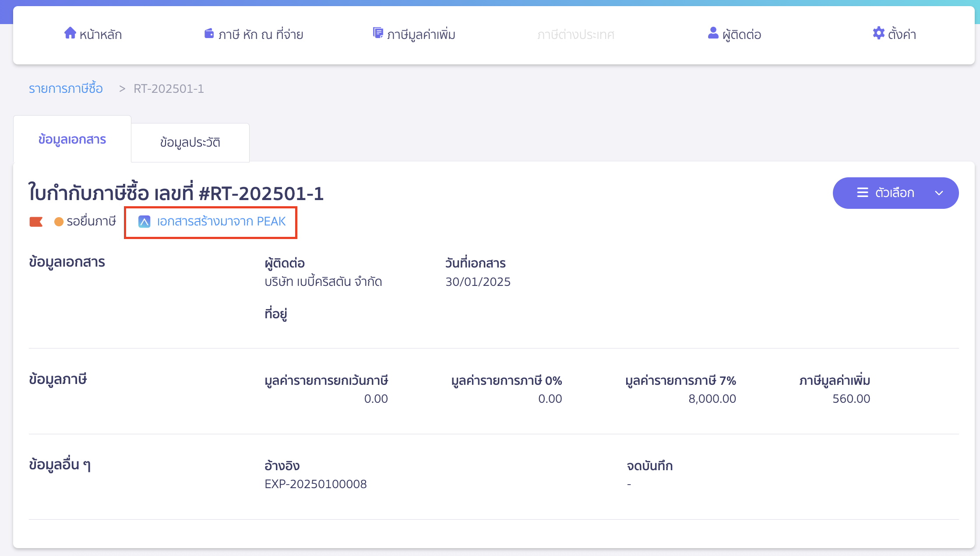Click the hamburger icon inside the ตัวเลือก button

click(x=862, y=193)
